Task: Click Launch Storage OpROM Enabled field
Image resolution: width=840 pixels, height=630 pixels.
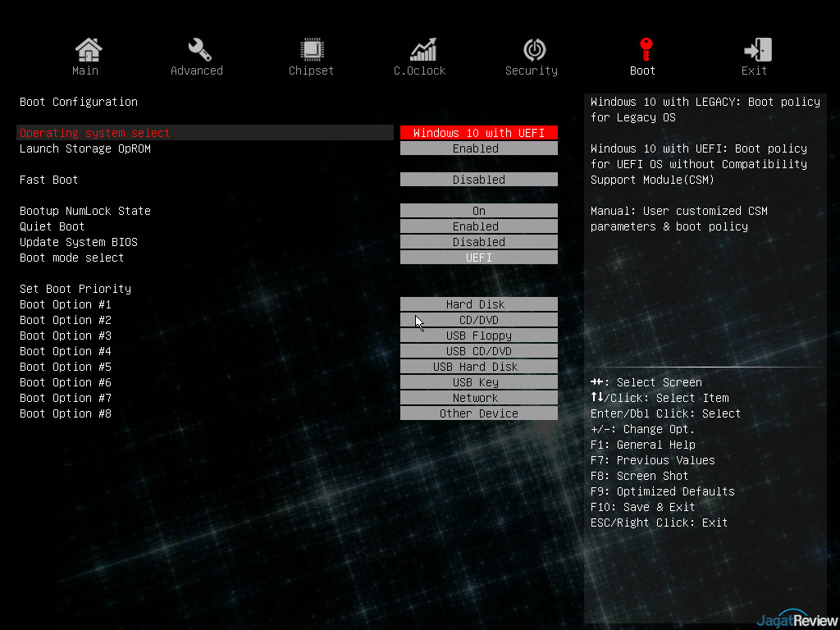Action: pos(478,148)
